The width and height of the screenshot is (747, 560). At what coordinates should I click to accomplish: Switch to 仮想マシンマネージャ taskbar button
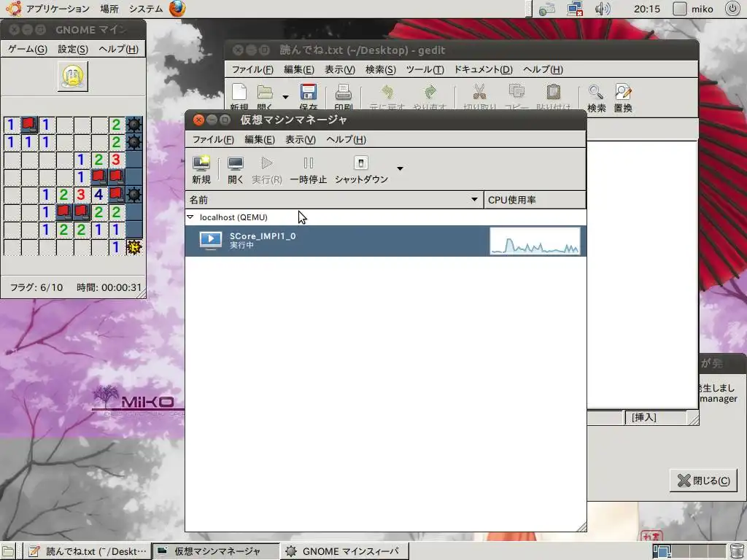[215, 551]
